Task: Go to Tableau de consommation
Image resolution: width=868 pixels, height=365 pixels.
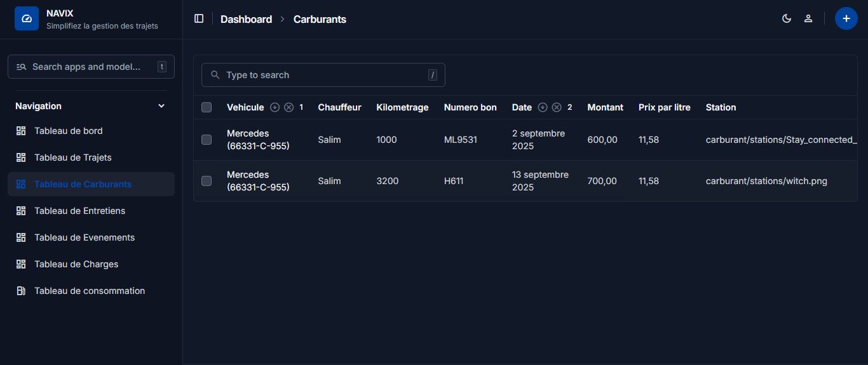Action: click(89, 291)
